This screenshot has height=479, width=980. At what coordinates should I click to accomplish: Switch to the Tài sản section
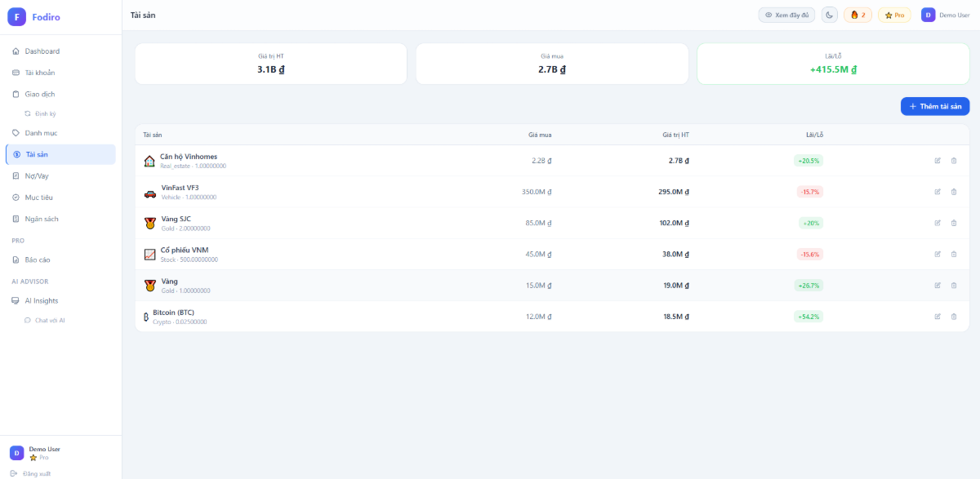click(x=36, y=153)
